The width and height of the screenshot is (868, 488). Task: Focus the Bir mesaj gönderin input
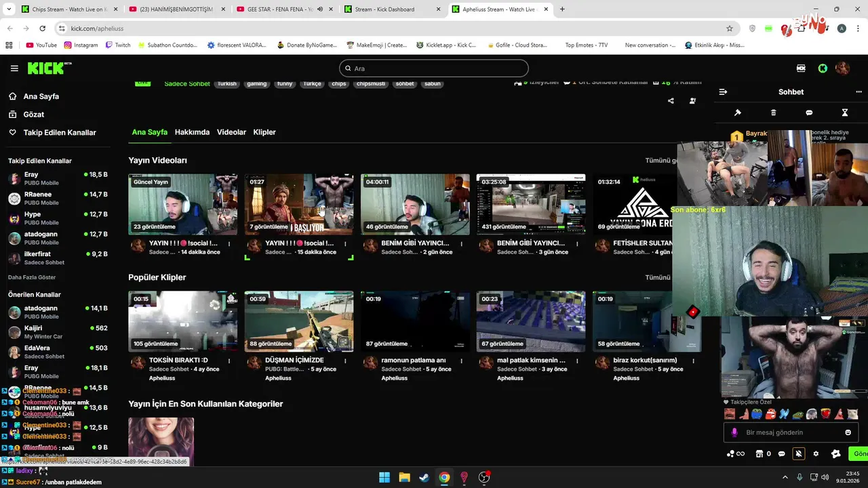(790, 432)
